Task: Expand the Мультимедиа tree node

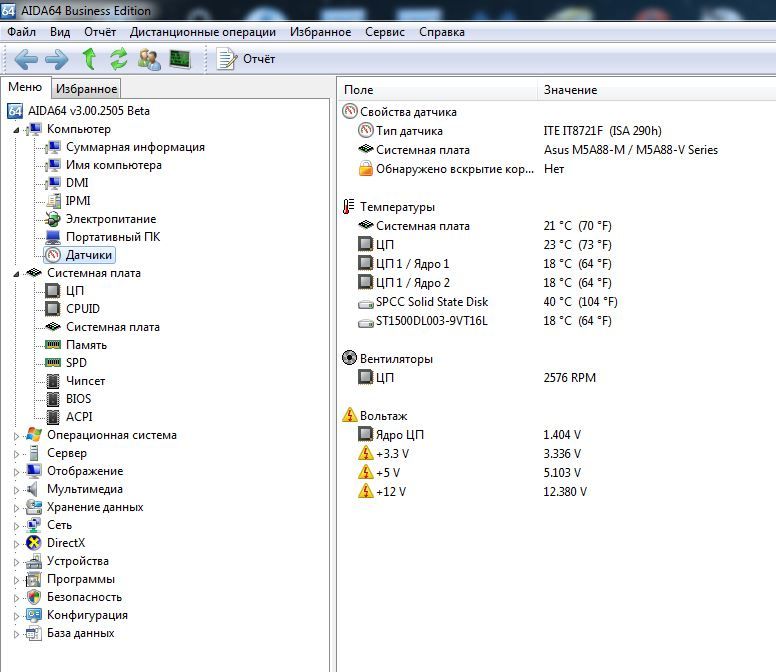Action: point(16,490)
